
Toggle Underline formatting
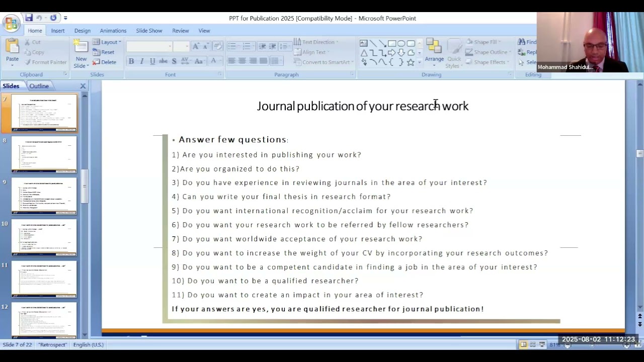point(152,61)
